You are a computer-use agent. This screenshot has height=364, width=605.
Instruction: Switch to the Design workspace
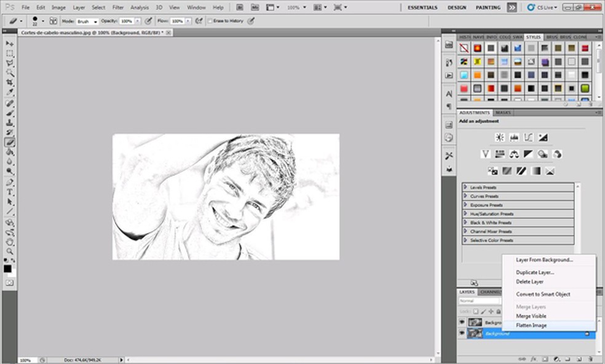click(456, 7)
